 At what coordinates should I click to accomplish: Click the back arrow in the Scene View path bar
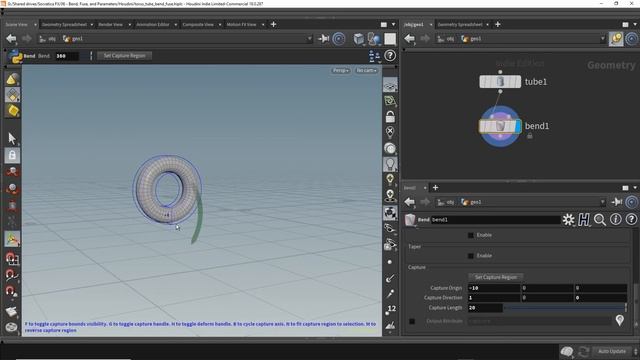(11, 39)
